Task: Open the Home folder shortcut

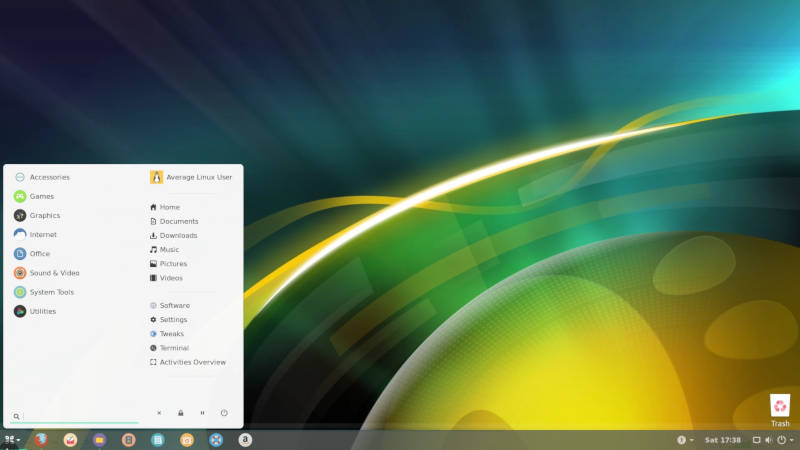Action: click(x=165, y=207)
